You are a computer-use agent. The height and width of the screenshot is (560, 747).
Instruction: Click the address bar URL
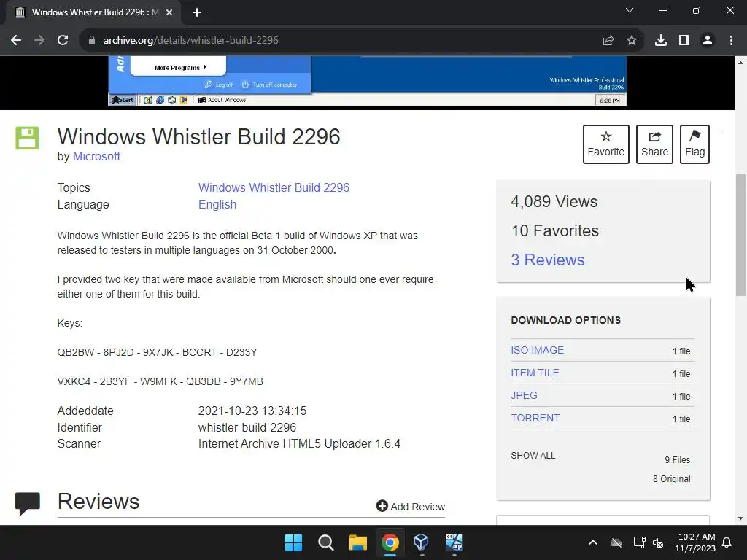(x=190, y=41)
